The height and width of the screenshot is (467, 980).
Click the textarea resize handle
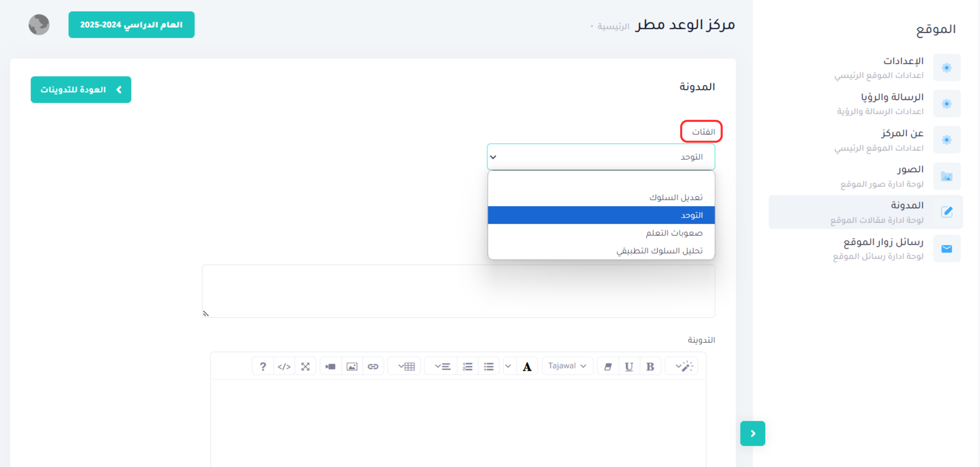(x=206, y=313)
